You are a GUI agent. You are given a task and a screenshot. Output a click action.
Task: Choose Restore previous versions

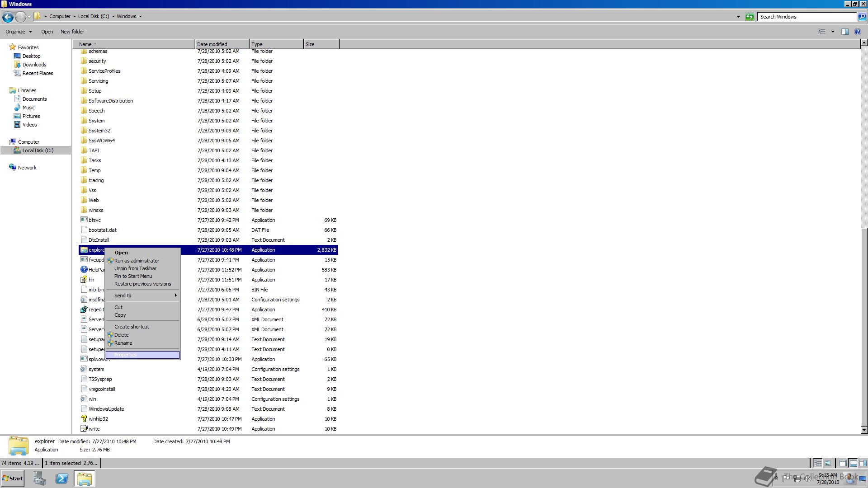[143, 284]
